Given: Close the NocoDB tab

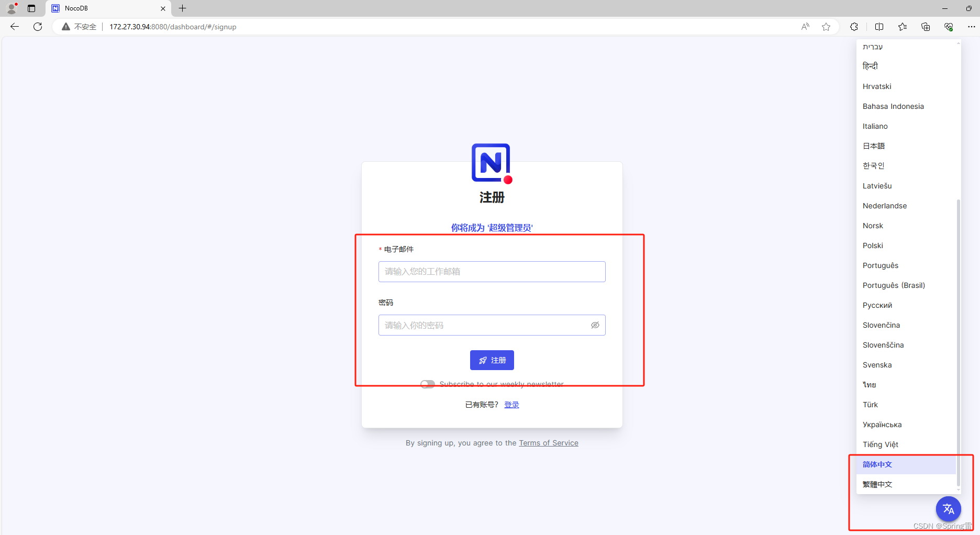Looking at the screenshot, I should pos(163,8).
